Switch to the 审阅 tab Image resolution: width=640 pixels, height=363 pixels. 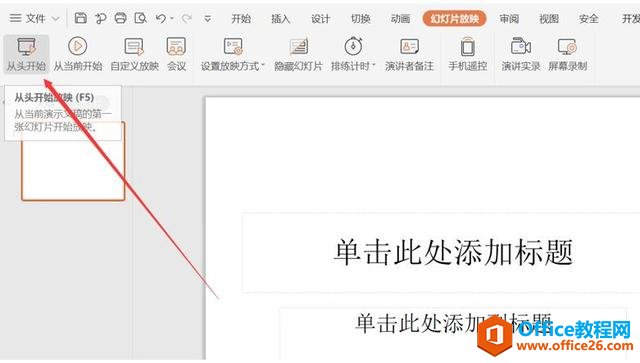tap(509, 18)
